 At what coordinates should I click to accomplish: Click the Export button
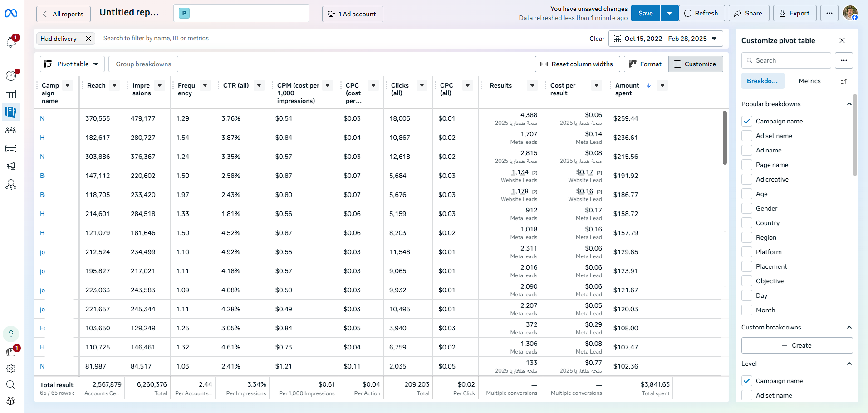[x=794, y=13]
